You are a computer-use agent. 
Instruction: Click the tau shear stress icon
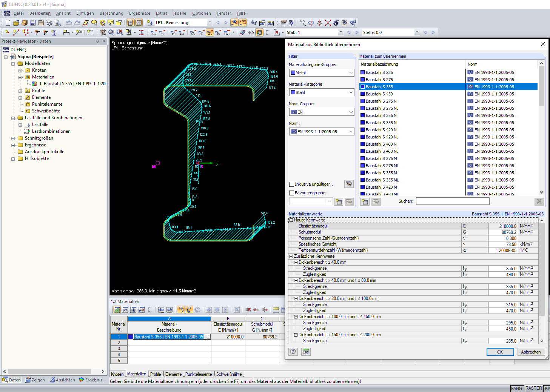[x=202, y=33]
